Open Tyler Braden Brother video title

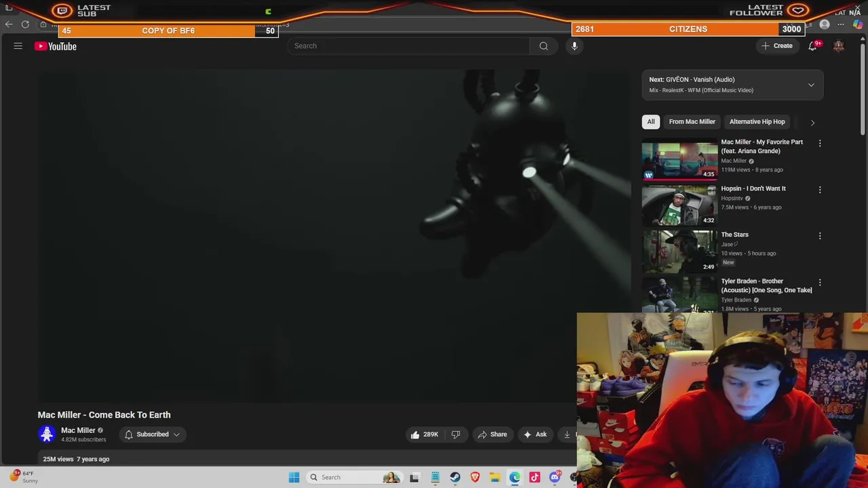(766, 285)
